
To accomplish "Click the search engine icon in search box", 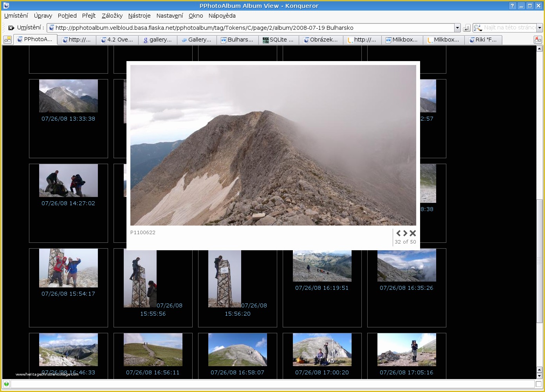I will 478,28.
